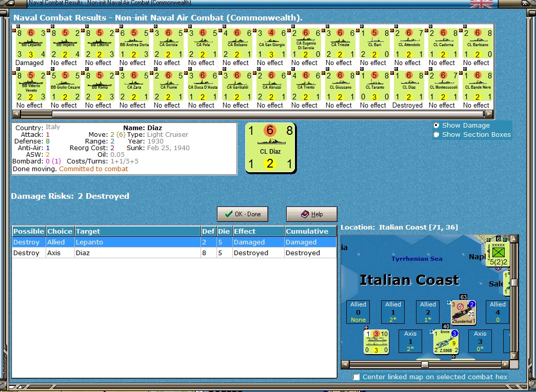
Task: Click the Axis 3 sea box
Action: coord(480,341)
